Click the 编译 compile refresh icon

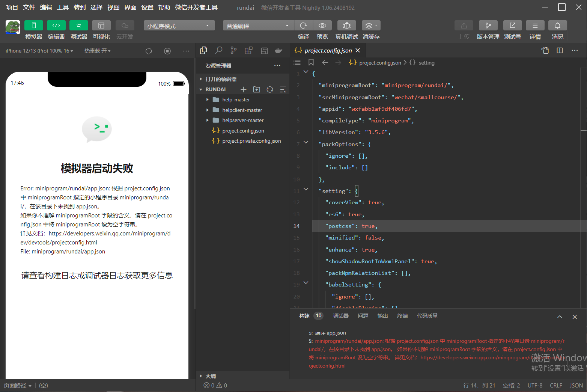tap(304, 26)
